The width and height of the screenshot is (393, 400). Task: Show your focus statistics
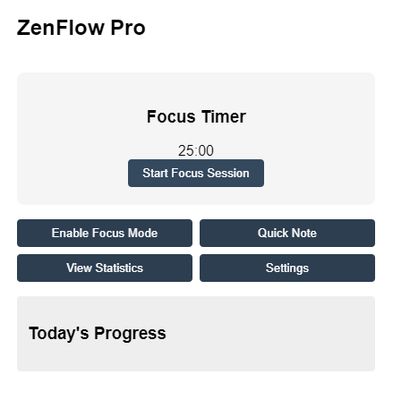[105, 268]
